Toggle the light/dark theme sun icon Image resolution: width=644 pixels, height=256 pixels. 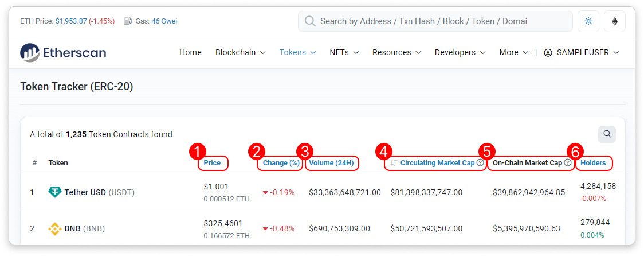(x=588, y=21)
